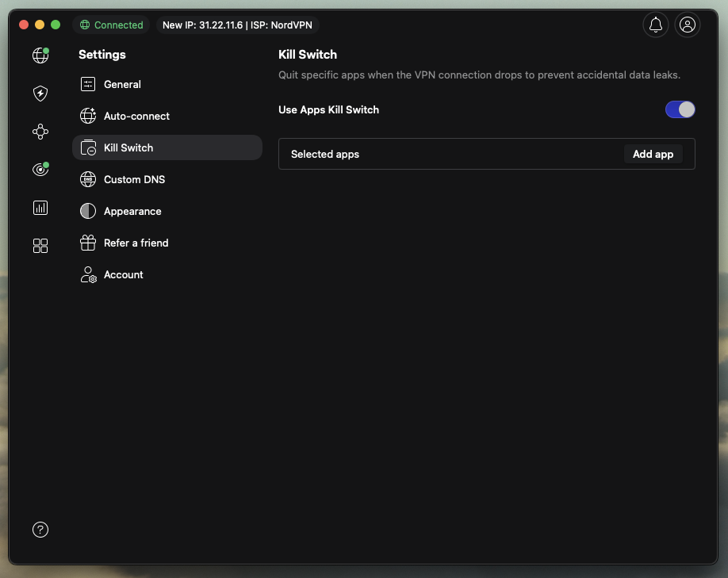
Task: Click the Refer a friend gift icon
Action: [x=88, y=243]
